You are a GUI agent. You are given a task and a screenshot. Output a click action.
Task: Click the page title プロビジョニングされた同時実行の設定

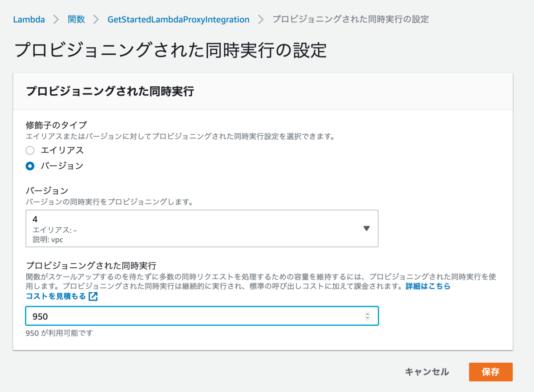(170, 50)
